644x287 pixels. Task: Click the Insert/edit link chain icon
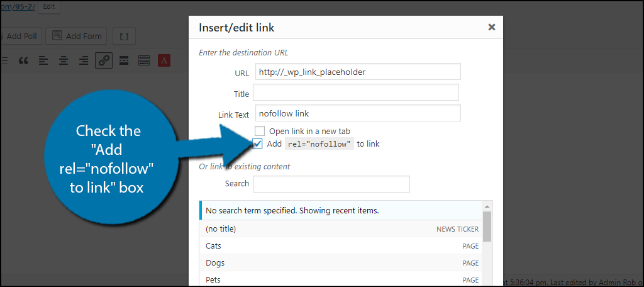click(x=104, y=60)
